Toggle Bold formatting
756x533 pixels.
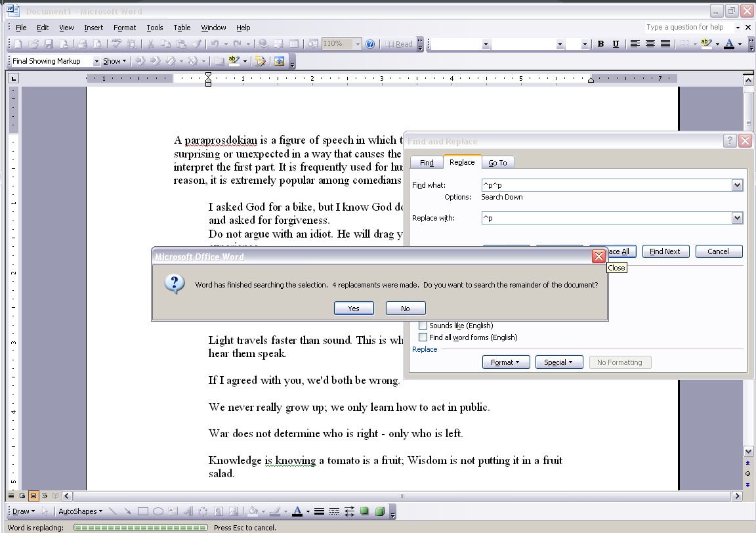[600, 44]
